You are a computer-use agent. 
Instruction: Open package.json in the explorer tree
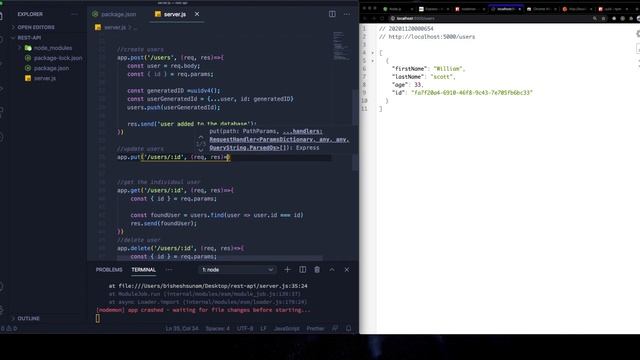(51, 68)
